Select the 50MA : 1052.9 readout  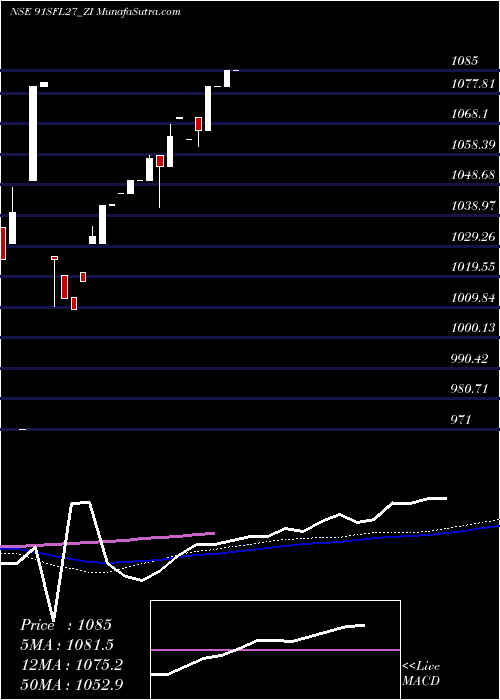click(71, 684)
